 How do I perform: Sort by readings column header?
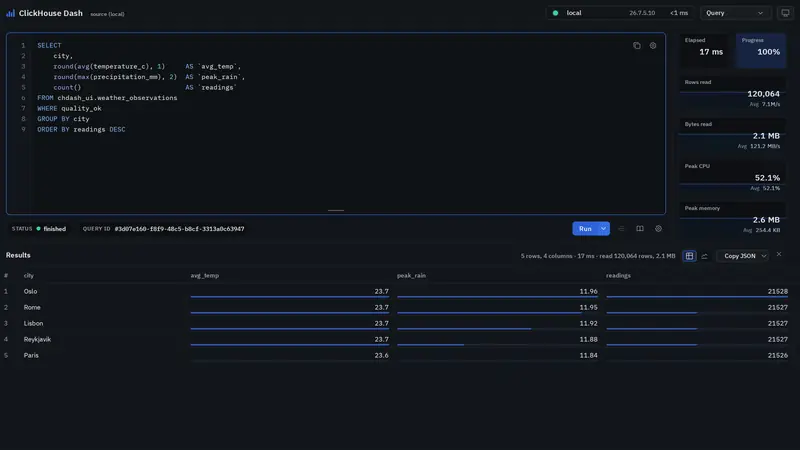point(618,276)
